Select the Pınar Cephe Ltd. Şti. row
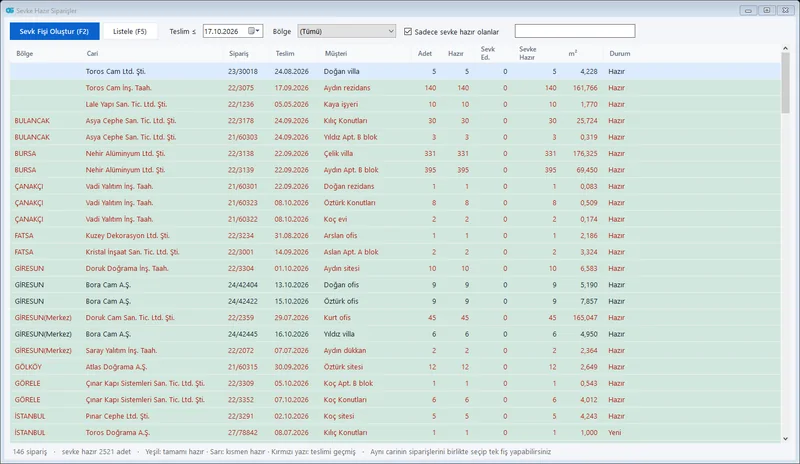This screenshot has height=464, width=800. 395,416
